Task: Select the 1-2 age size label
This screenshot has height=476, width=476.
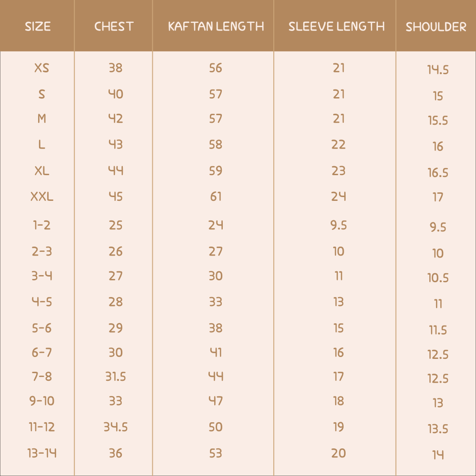Action: click(x=41, y=225)
